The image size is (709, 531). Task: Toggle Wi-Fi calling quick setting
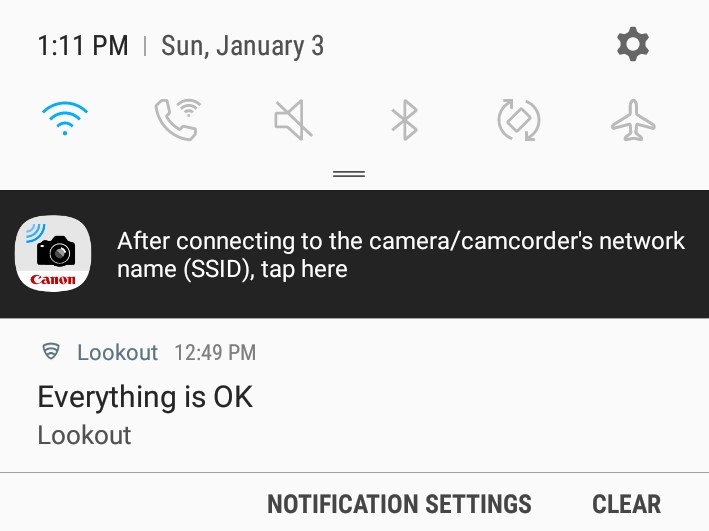(x=176, y=120)
